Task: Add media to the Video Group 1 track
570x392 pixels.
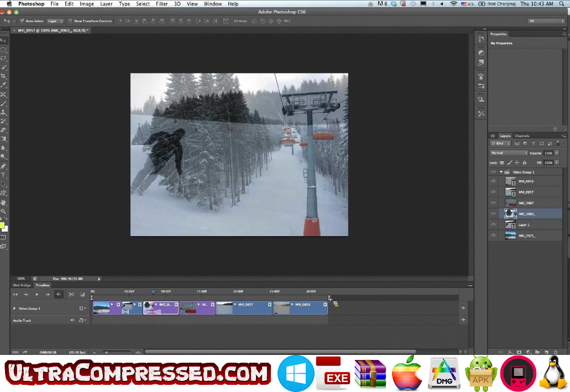Action: coord(463,308)
